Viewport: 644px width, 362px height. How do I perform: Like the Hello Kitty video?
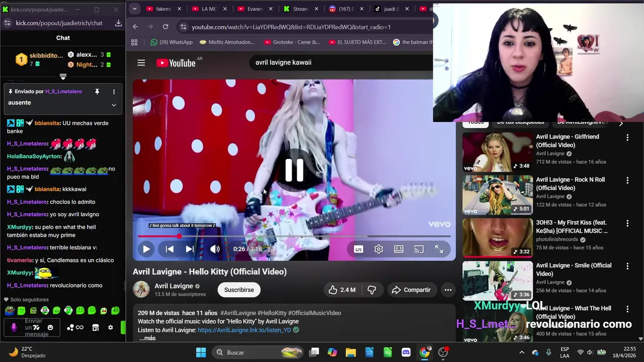(342, 290)
